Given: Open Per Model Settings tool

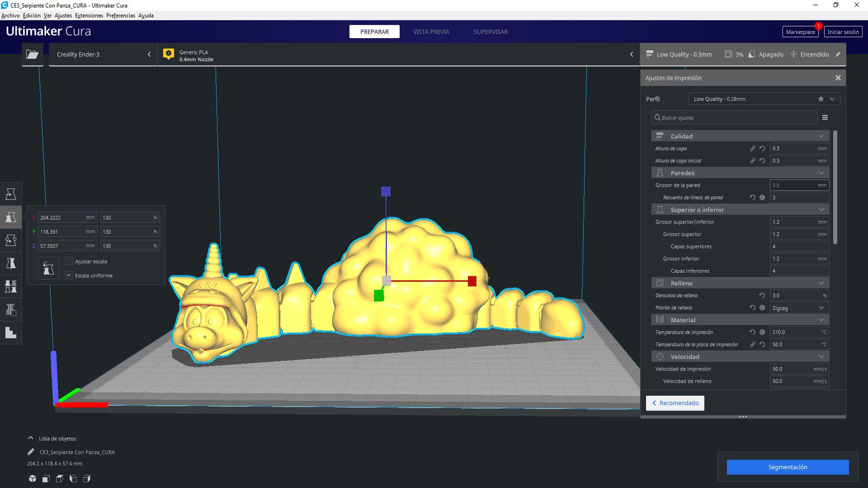Looking at the screenshot, I should [11, 286].
